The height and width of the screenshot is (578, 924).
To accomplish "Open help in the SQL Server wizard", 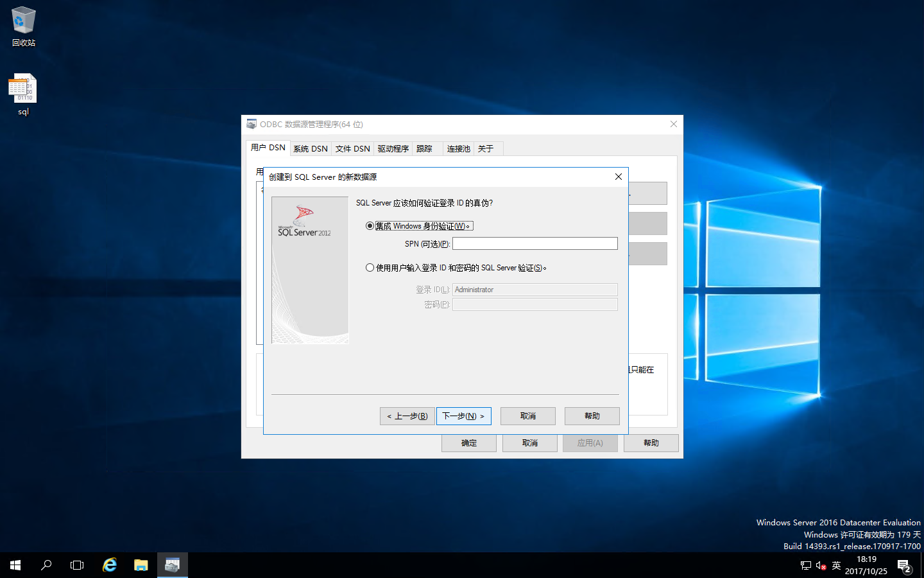I will click(x=592, y=416).
